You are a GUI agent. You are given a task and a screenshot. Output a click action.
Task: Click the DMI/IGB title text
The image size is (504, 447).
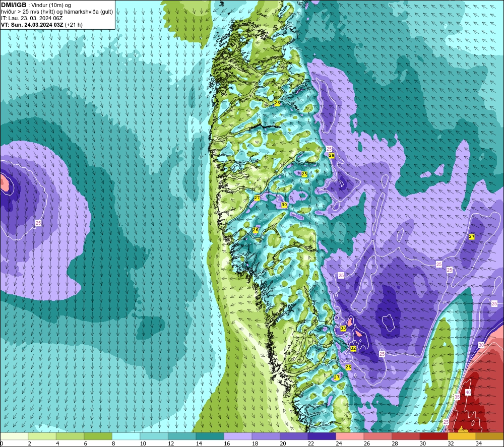coord(14,5)
